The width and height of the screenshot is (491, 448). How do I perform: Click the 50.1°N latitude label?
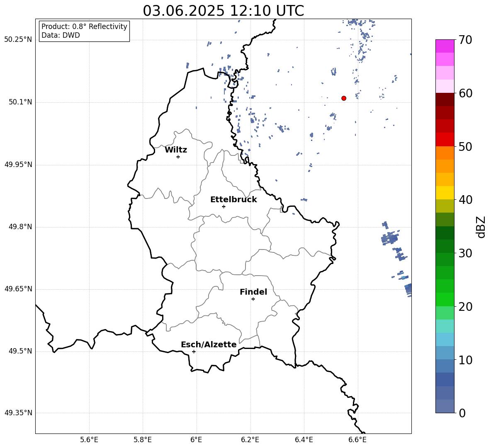tap(20, 102)
